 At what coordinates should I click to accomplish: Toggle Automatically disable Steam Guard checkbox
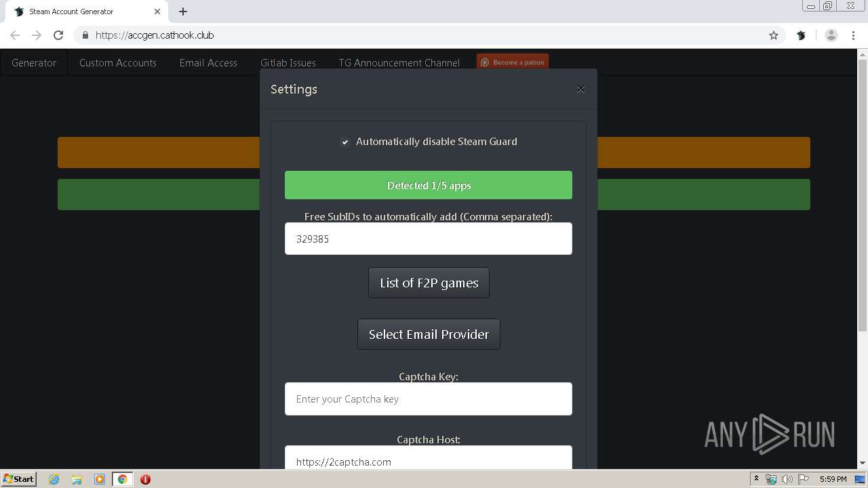coord(344,142)
